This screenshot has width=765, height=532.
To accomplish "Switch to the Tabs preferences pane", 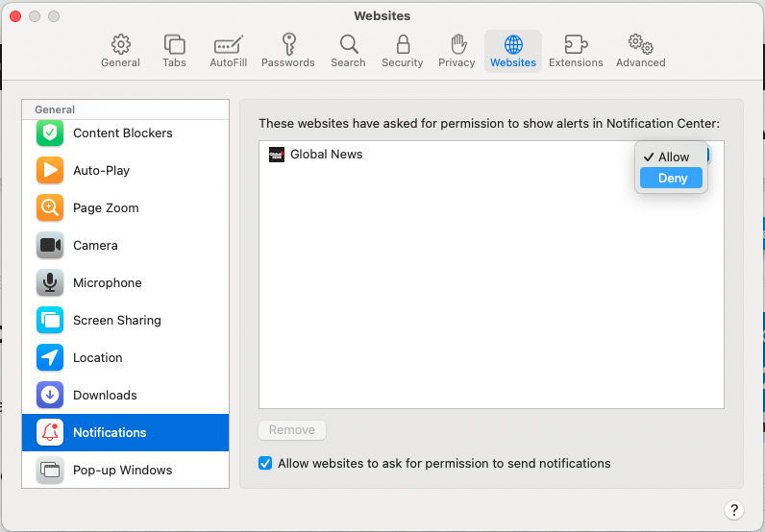I will (x=174, y=51).
